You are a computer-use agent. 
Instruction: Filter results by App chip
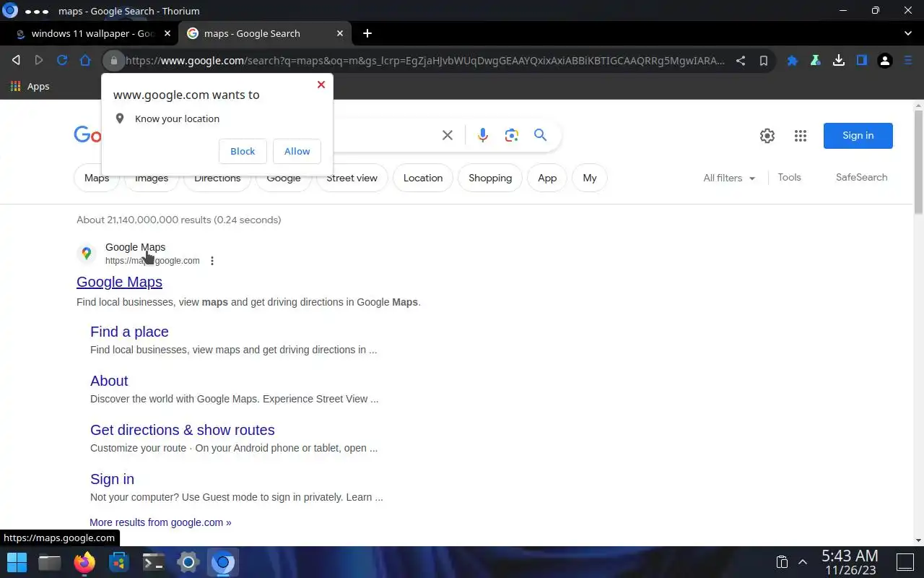[x=547, y=178]
